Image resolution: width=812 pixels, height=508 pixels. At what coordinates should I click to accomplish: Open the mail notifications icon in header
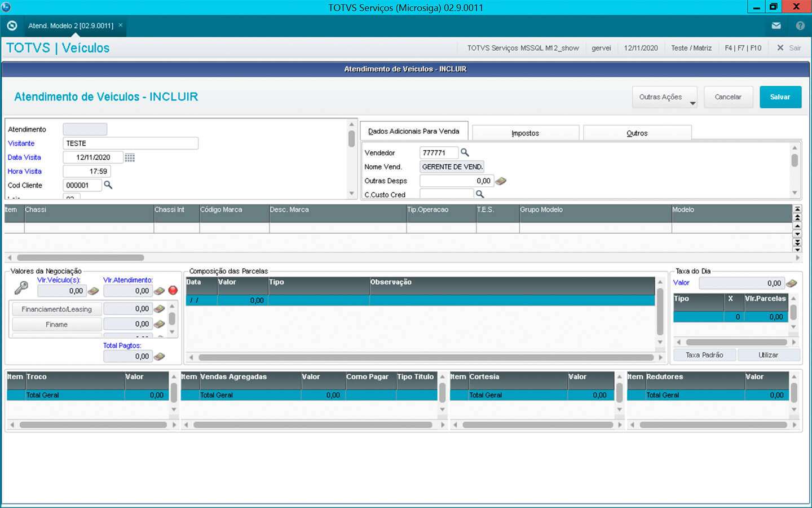(776, 26)
